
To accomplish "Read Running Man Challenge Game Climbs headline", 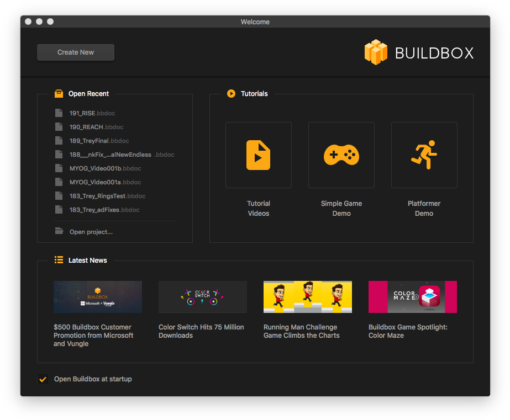I will pyautogui.click(x=302, y=331).
